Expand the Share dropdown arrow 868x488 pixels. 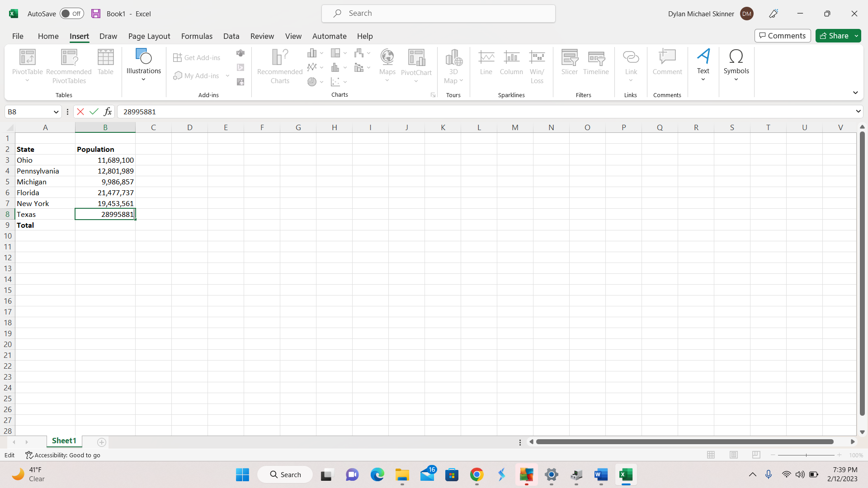point(856,36)
